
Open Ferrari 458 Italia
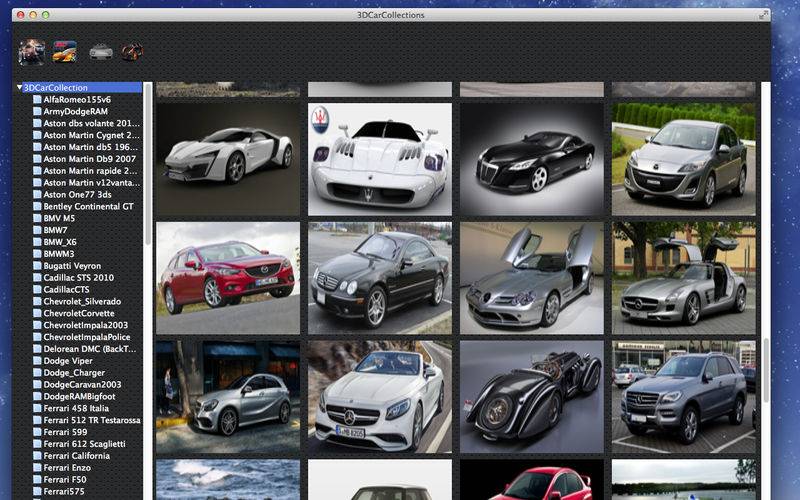click(76, 408)
